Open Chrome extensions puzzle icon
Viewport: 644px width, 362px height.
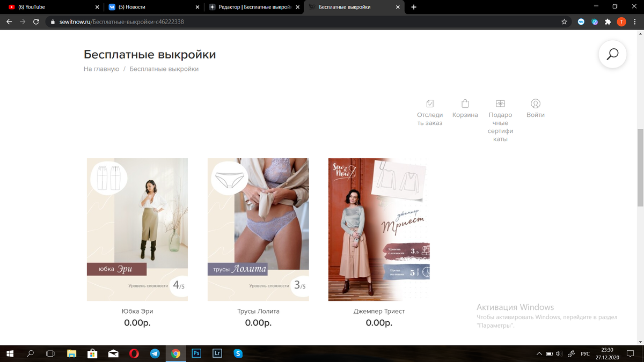point(608,22)
